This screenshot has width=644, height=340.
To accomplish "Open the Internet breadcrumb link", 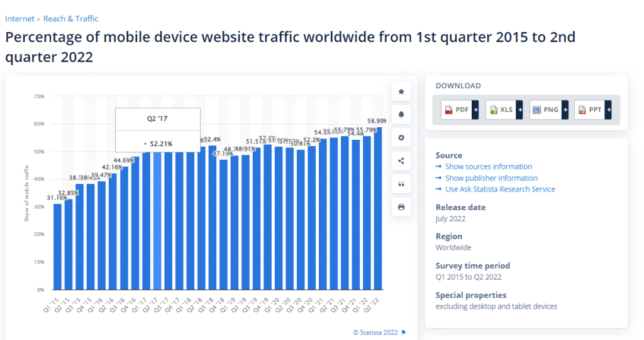I will [x=19, y=19].
